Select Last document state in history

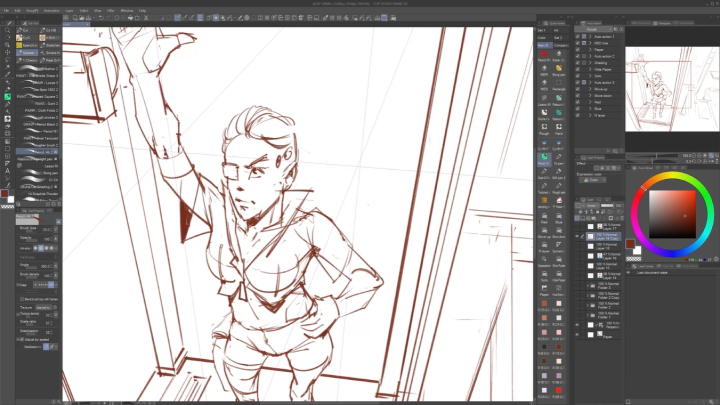click(652, 273)
